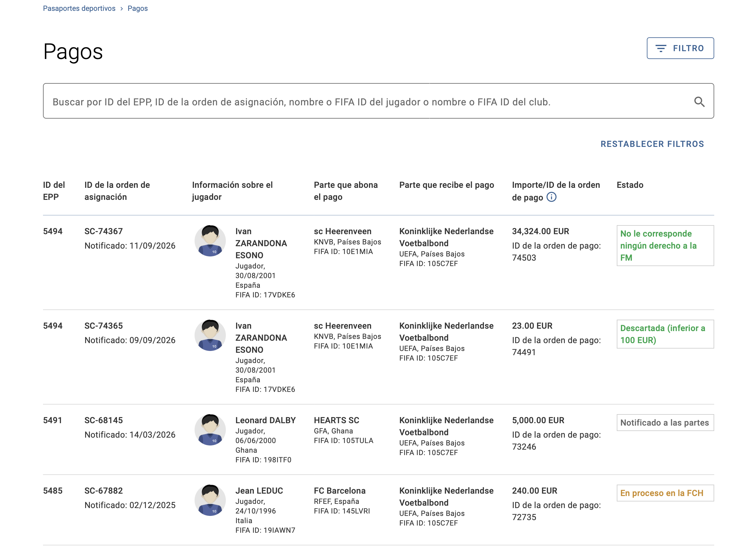Click 'Notificado: 11/09/2026' date
This screenshot has width=756, height=549.
tap(130, 246)
